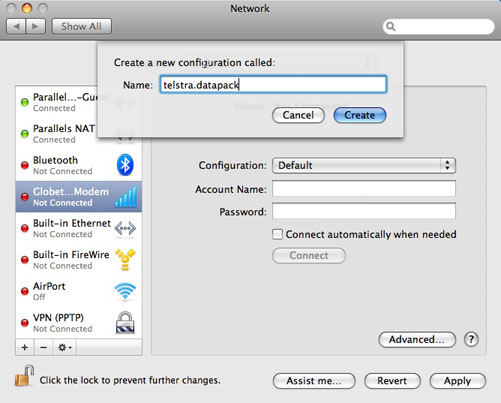The height and width of the screenshot is (403, 501).
Task: Click the signal bars icon for Globet...Modem
Action: pos(126,197)
